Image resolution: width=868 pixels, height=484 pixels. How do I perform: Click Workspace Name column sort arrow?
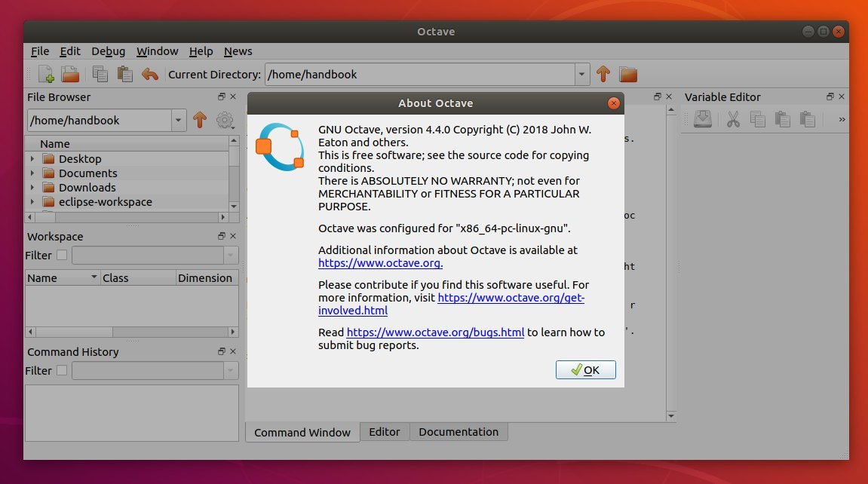click(x=94, y=277)
